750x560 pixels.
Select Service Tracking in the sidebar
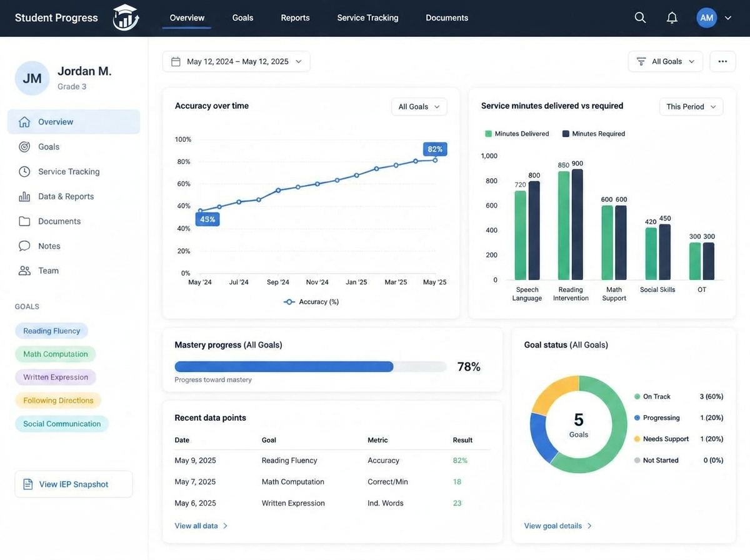(x=74, y=171)
